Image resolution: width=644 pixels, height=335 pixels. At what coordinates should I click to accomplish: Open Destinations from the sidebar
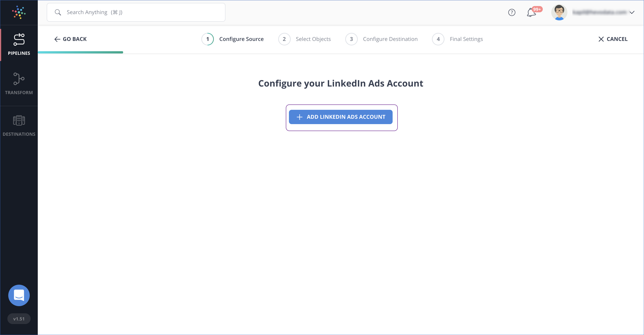[19, 125]
